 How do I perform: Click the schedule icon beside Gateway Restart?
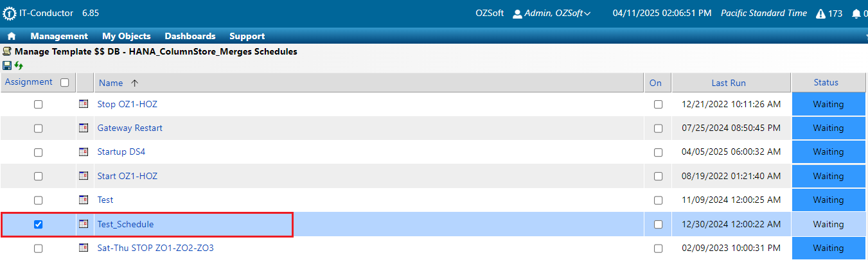click(x=83, y=128)
